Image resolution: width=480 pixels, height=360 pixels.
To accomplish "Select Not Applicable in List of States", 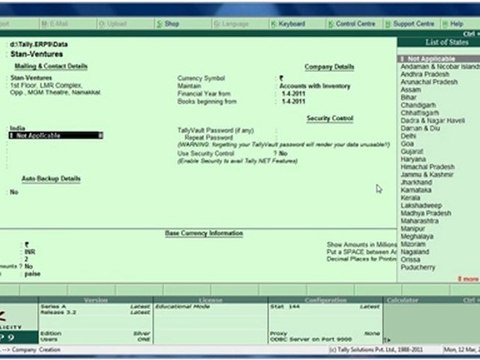I will point(439,59).
